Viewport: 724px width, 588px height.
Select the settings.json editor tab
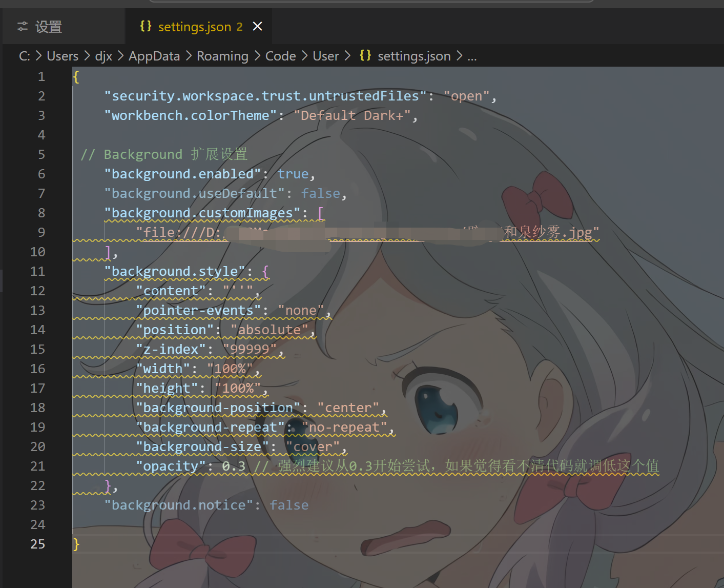pyautogui.click(x=199, y=27)
